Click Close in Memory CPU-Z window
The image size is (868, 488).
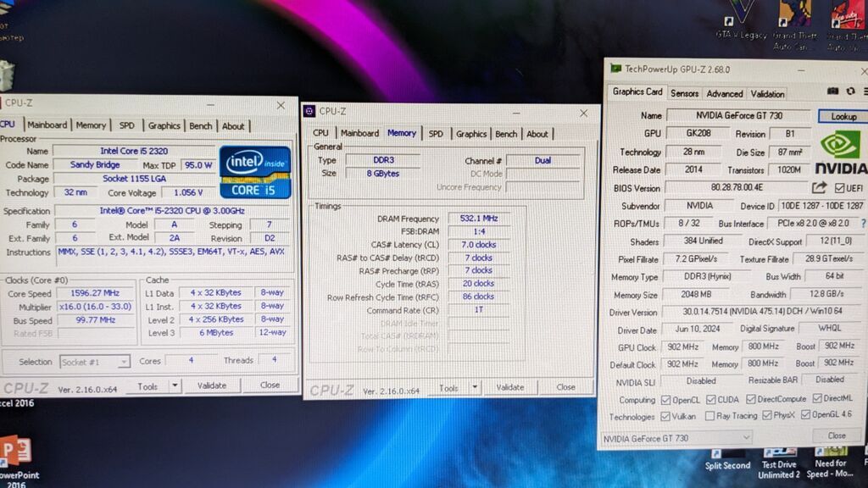(565, 387)
